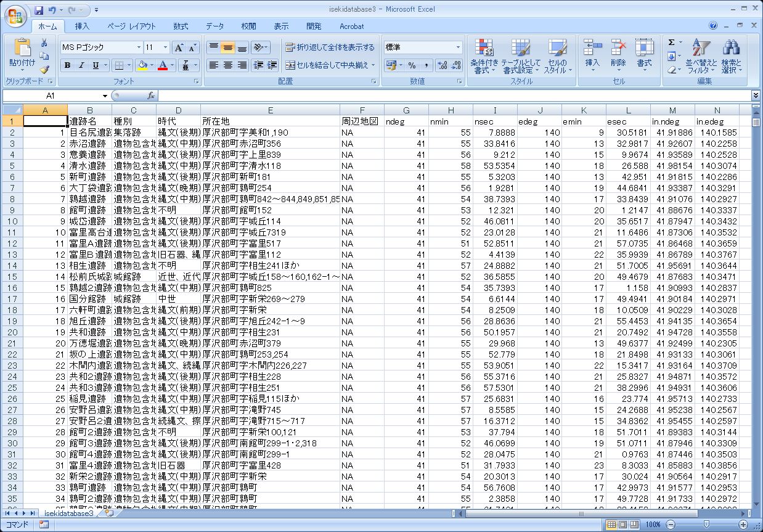The height and width of the screenshot is (532, 763).
Task: Open the text orientation options
Action: point(261,47)
